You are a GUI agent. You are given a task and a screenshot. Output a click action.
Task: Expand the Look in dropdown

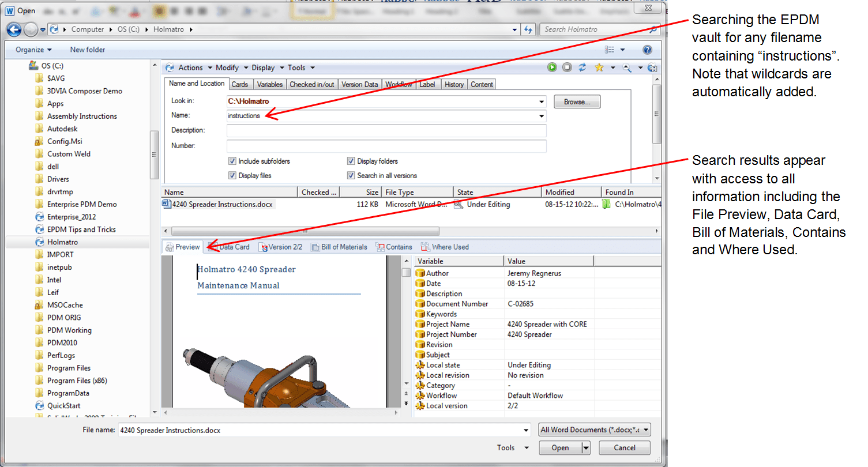[x=541, y=102]
